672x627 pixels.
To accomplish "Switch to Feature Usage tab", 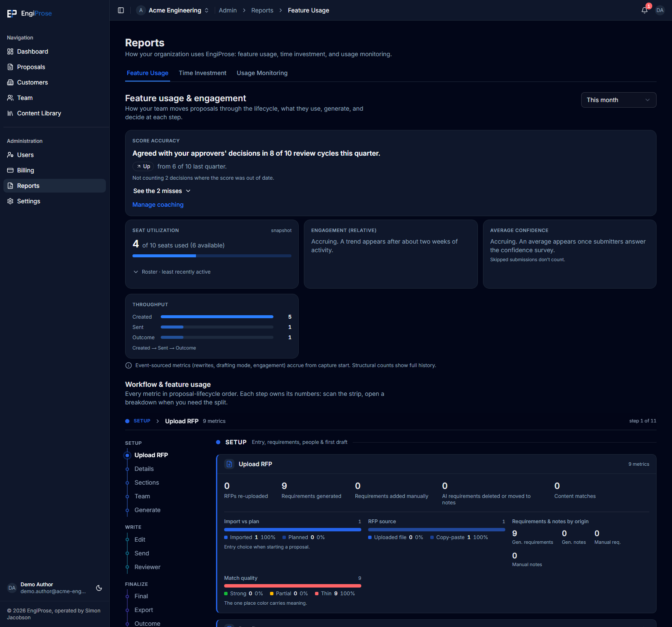I will (x=147, y=73).
